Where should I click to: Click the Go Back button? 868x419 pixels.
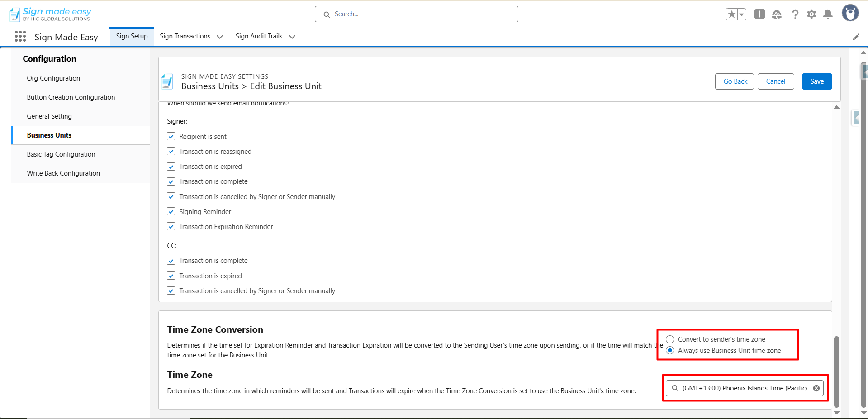[735, 81]
